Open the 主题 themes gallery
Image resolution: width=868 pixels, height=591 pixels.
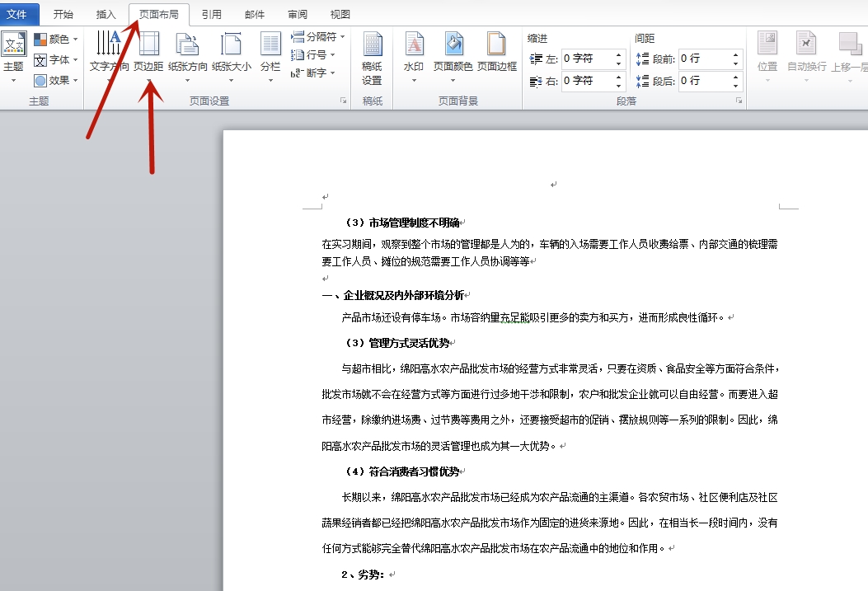(x=14, y=57)
